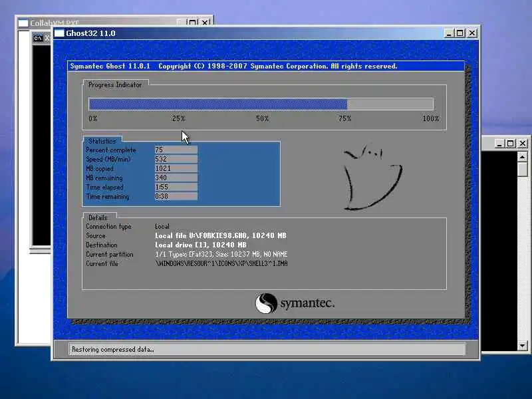Click the Restoring compressed data status bar
Viewport: 532px width, 399px height.
coord(267,350)
